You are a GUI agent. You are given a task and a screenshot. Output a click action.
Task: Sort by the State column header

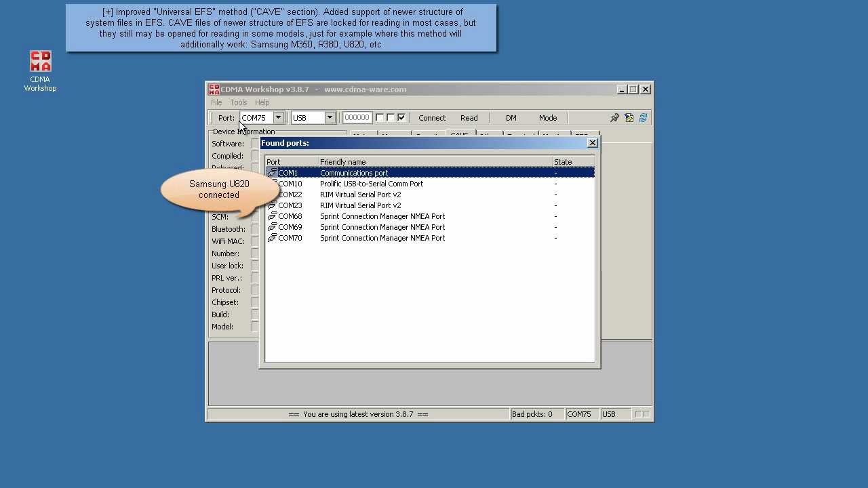click(x=574, y=162)
